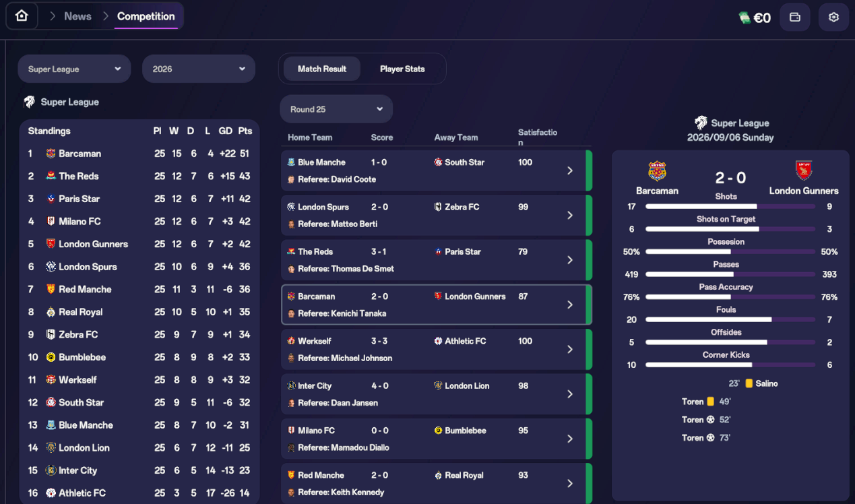
Task: Expand the Werkself vs Athletic FC match arrow
Action: (x=570, y=349)
